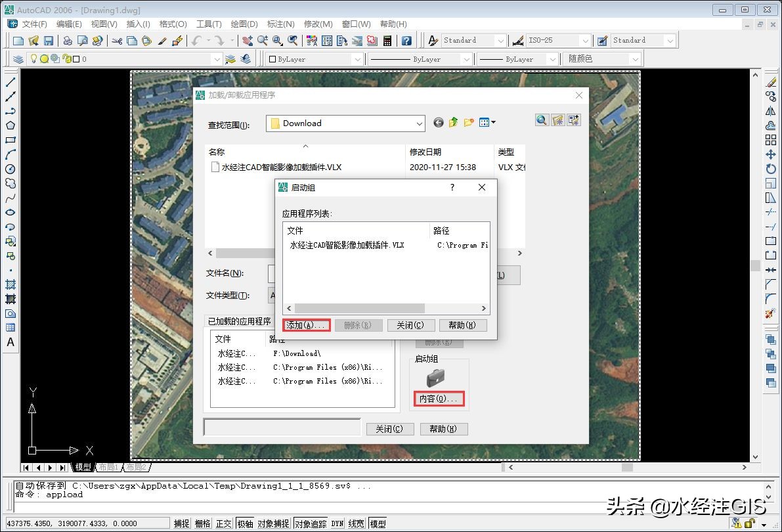Viewport: 782px width, 532px height.
Task: Select the Polygon draw tool
Action: [11, 125]
